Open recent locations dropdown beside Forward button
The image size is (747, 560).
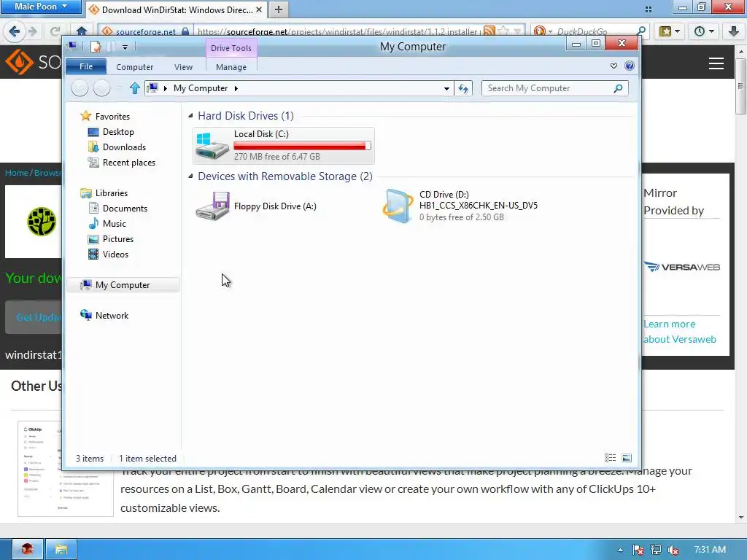119,88
